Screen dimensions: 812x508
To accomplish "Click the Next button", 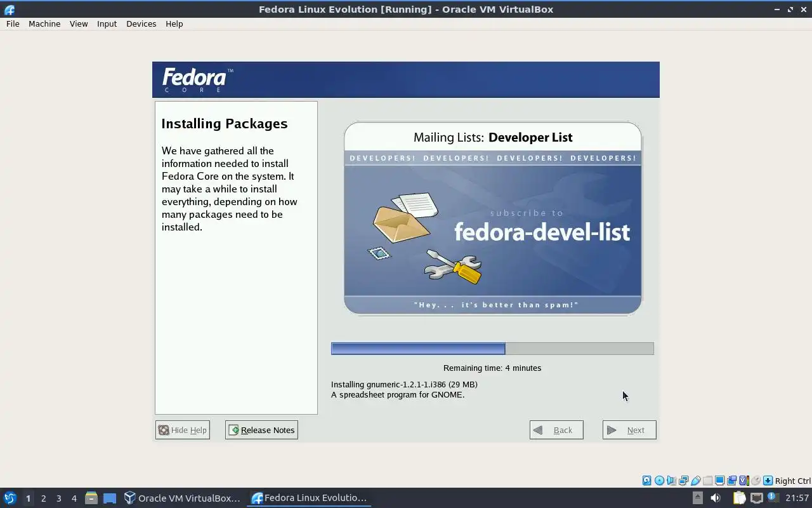I will [x=629, y=430].
